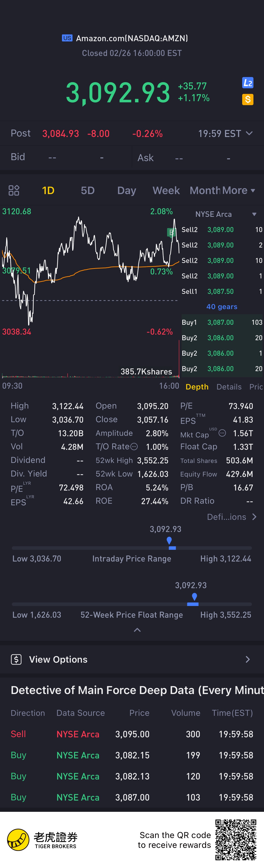The width and height of the screenshot is (264, 868).
Task: Open the More timeframe dropdown
Action: (239, 190)
